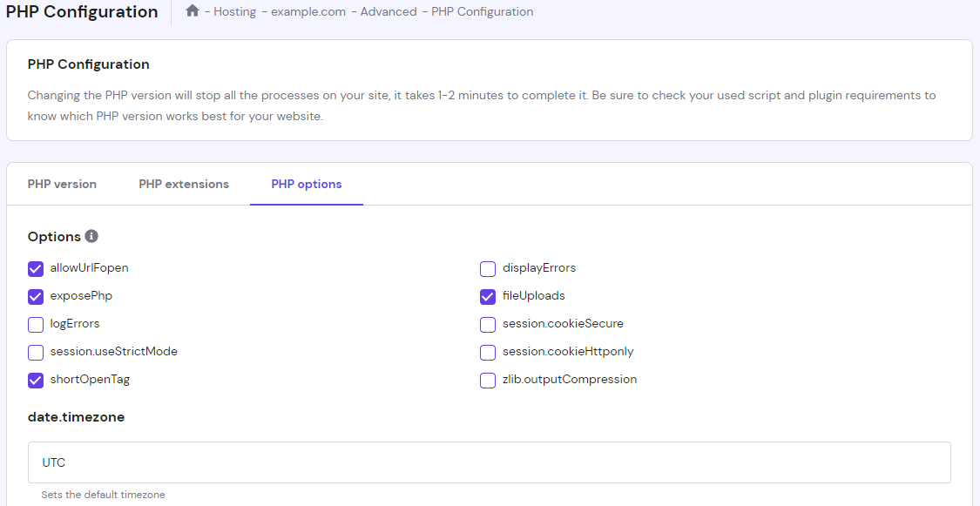Select the PHP options tab

tap(306, 184)
